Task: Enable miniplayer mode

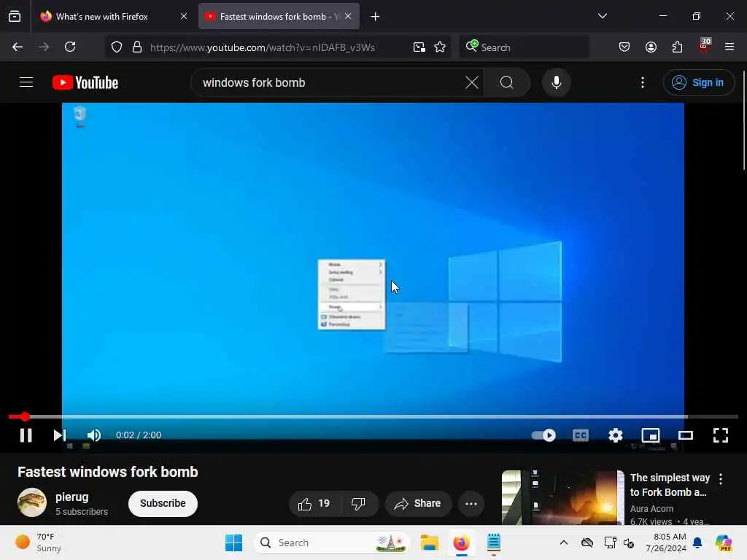Action: (651, 435)
